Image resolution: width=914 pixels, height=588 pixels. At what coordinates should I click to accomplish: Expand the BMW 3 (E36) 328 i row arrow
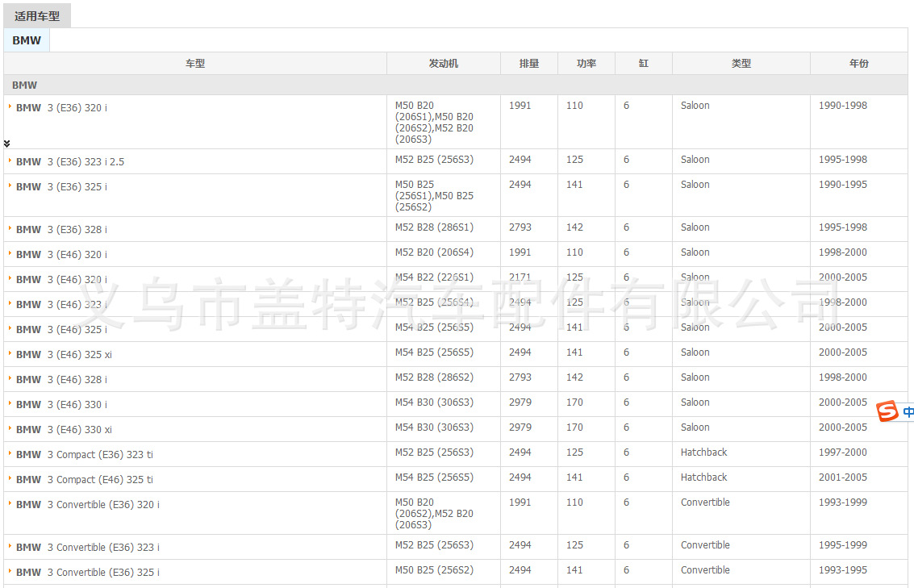[10, 228]
